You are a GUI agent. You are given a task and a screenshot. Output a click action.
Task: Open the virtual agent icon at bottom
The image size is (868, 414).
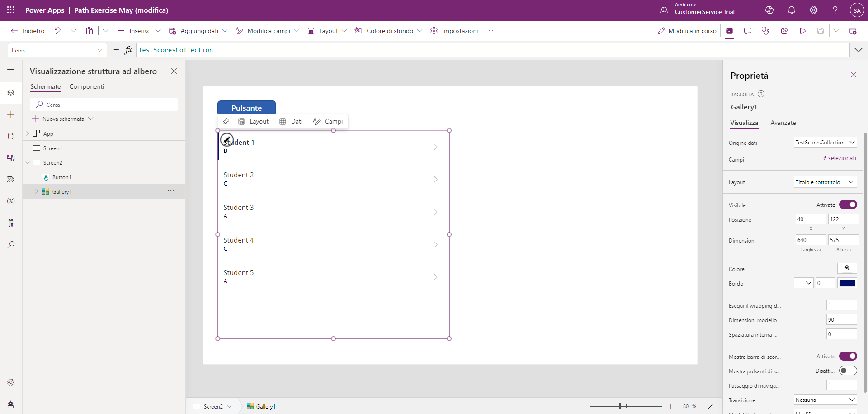pos(11,404)
